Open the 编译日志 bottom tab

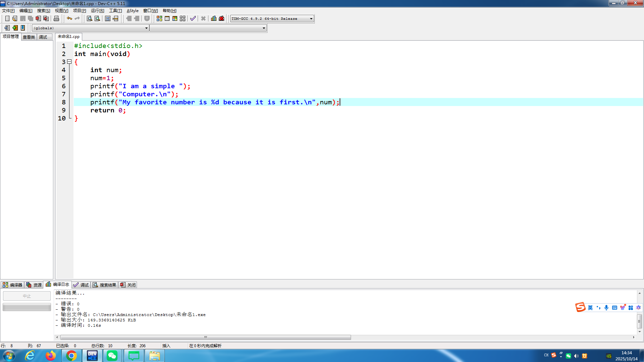(57, 284)
